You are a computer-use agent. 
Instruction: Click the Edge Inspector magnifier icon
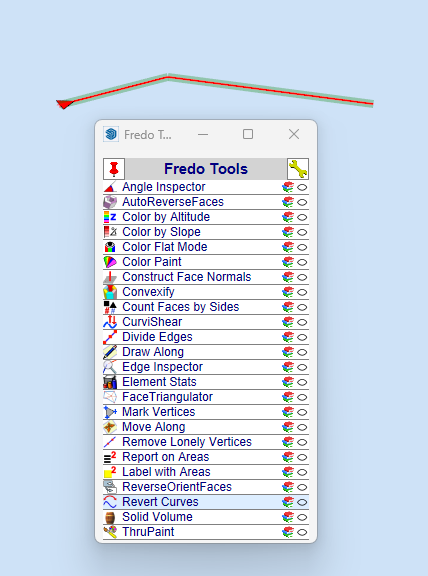(x=110, y=367)
